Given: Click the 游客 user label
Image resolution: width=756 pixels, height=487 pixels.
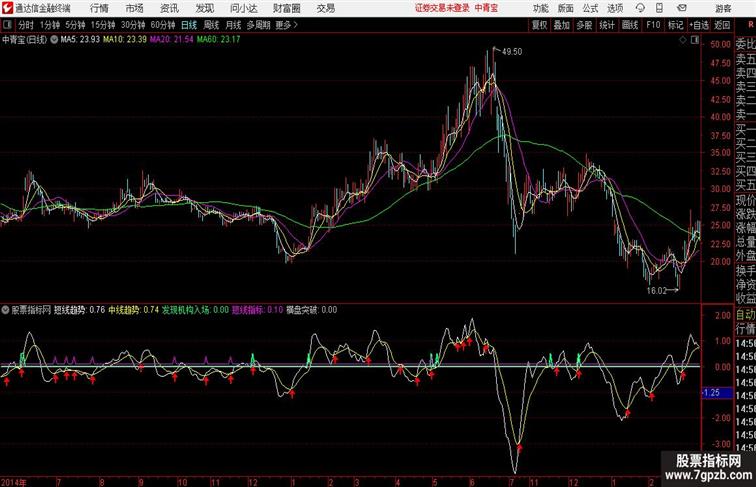Looking at the screenshot, I should pyautogui.click(x=723, y=8).
